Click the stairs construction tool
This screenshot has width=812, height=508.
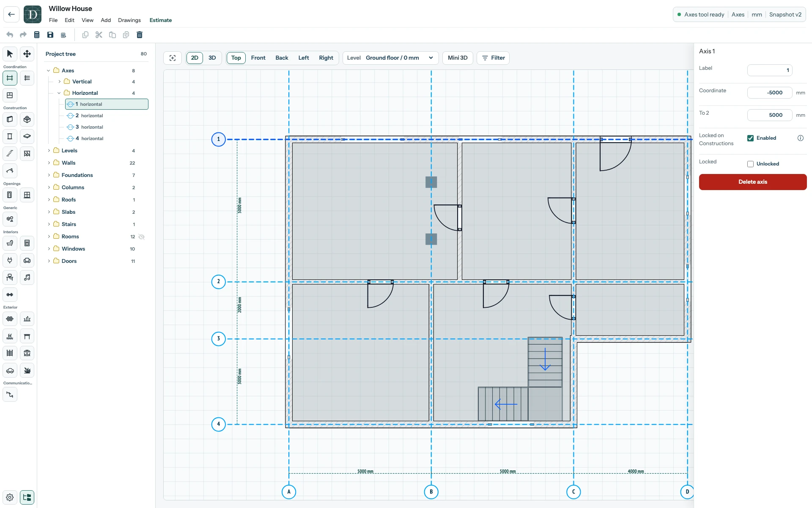click(x=10, y=153)
